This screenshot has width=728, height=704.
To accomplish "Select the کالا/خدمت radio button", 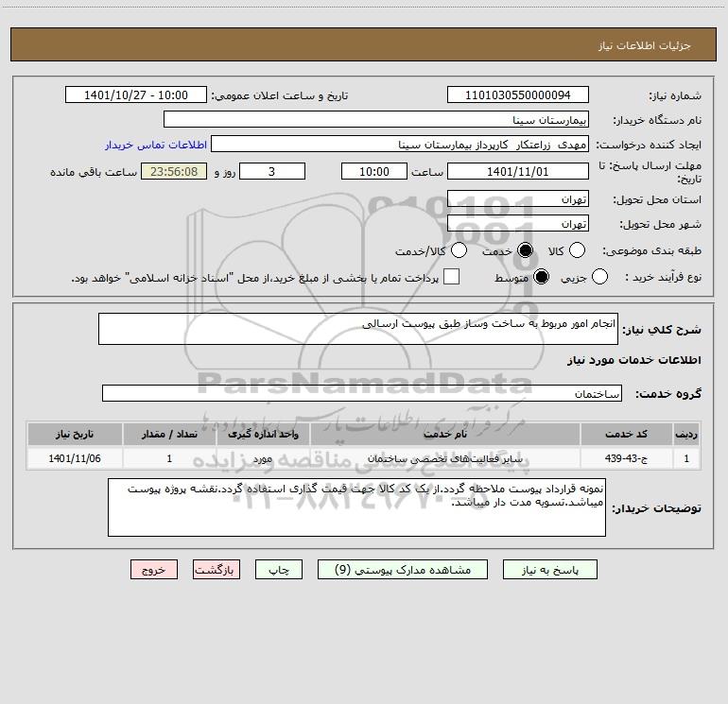I will point(459,250).
